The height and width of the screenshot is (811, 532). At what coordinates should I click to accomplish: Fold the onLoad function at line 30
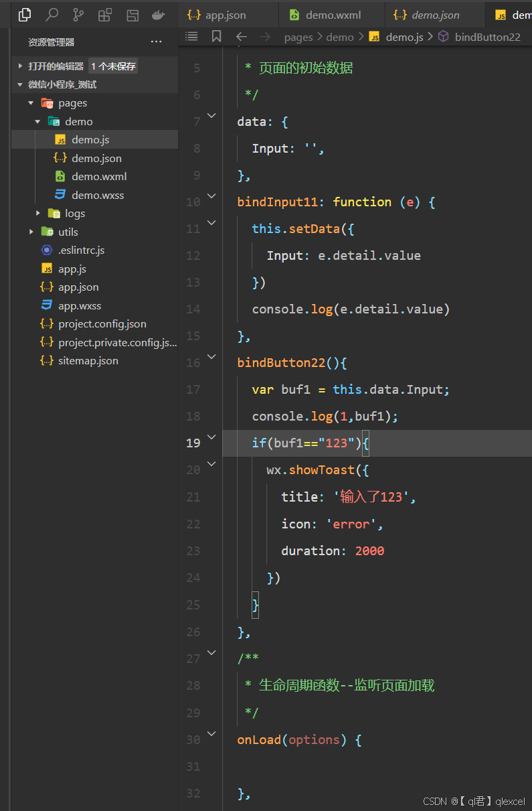click(211, 734)
